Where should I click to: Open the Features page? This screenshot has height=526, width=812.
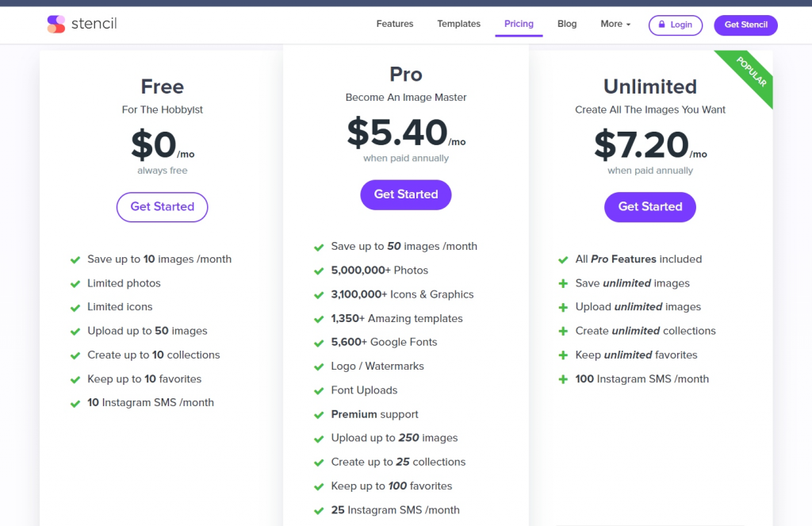click(395, 24)
